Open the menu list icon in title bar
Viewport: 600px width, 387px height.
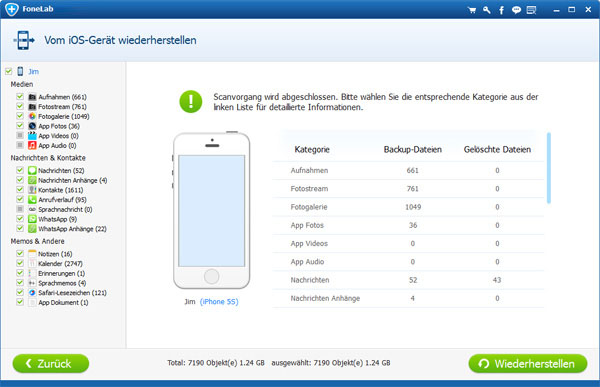pyautogui.click(x=532, y=10)
